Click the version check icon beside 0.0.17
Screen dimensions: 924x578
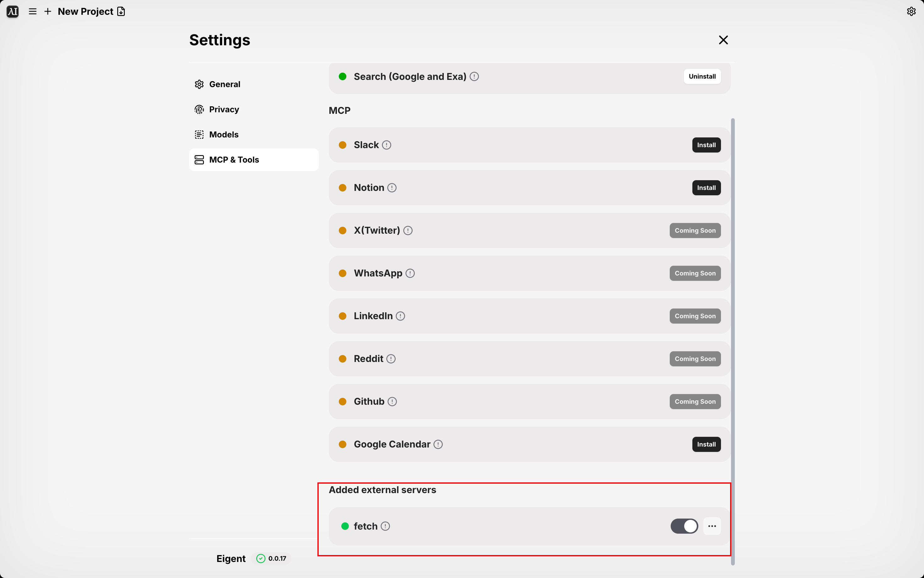(x=261, y=559)
